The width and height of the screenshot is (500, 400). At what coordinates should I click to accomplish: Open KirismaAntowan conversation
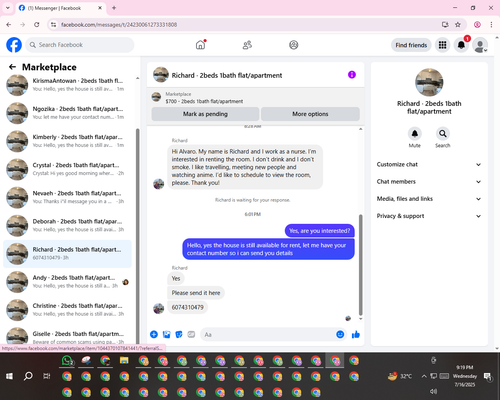[x=67, y=85]
